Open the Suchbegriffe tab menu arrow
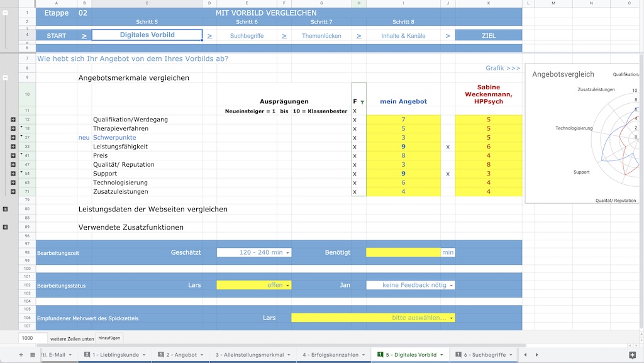This screenshot has height=363, width=644. [x=511, y=355]
